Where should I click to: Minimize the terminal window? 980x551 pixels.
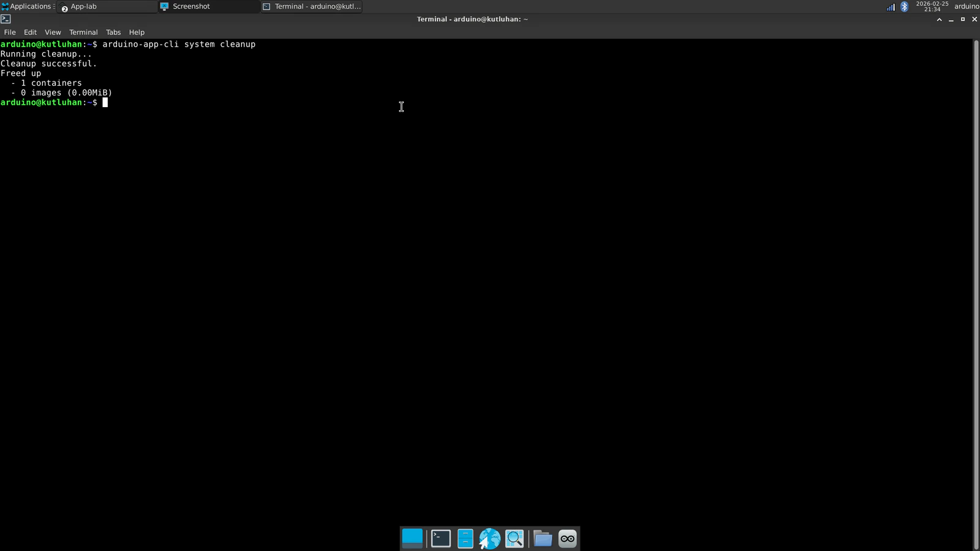click(x=951, y=20)
